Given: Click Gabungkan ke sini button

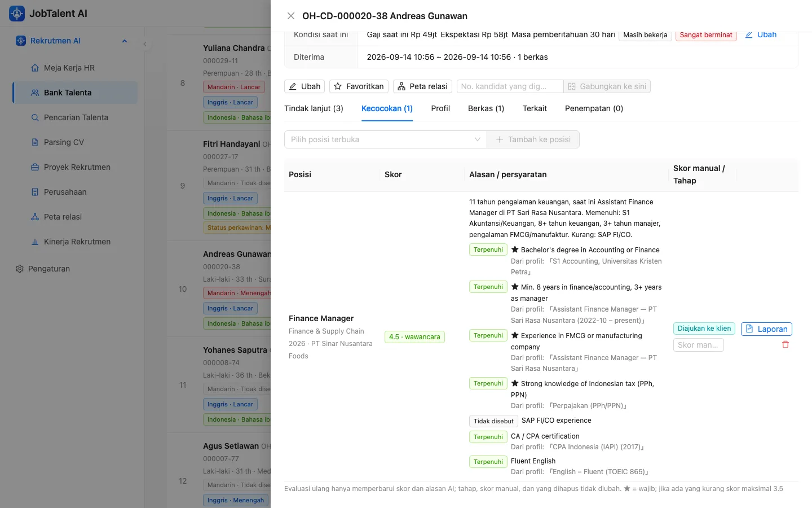Looking at the screenshot, I should click(607, 86).
